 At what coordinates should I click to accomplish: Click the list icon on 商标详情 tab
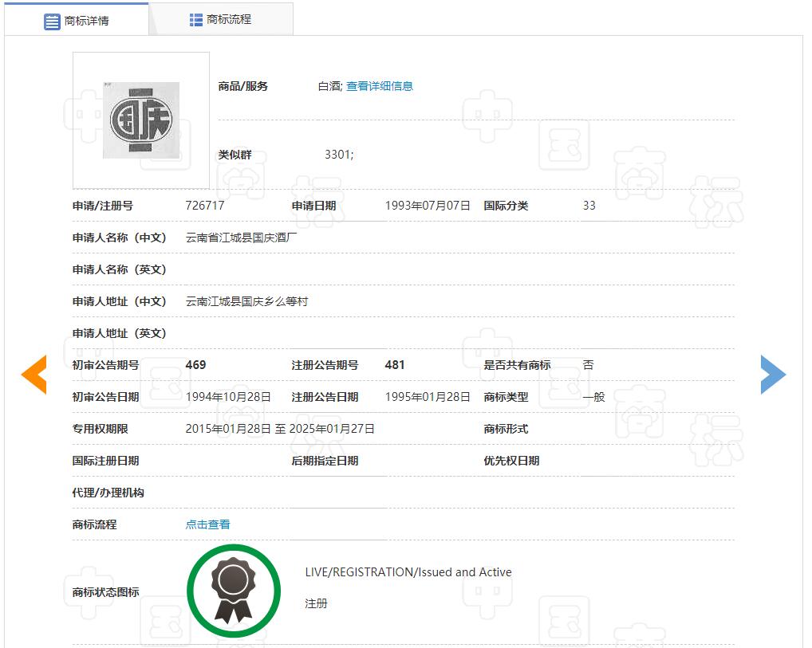click(x=52, y=22)
